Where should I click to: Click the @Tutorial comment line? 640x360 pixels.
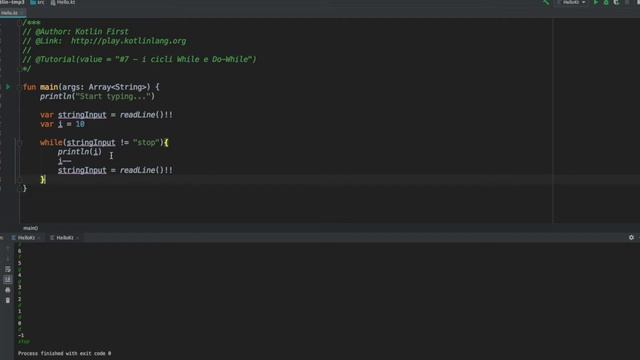pos(139,59)
